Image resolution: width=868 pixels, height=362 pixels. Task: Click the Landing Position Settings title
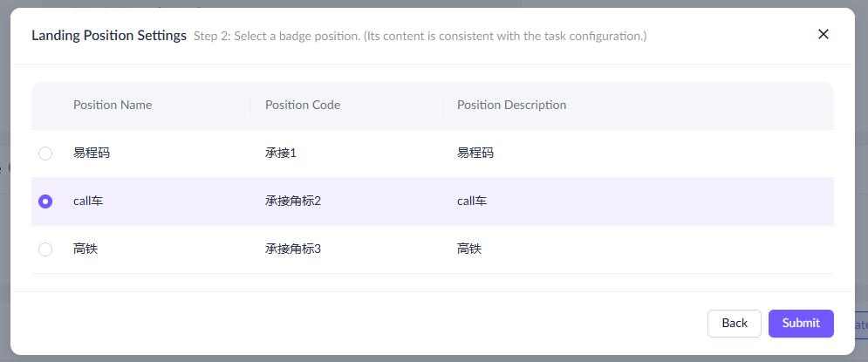(x=109, y=36)
